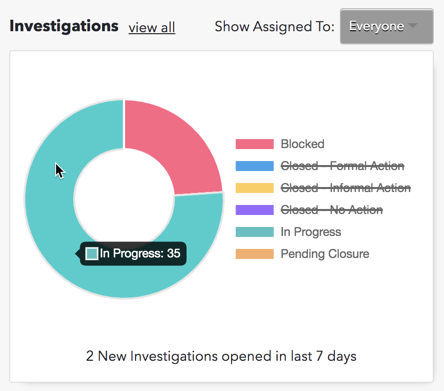Viewport: 444px width, 391px height.
Task: Show the Closed - Informal Action series
Action: 346,188
